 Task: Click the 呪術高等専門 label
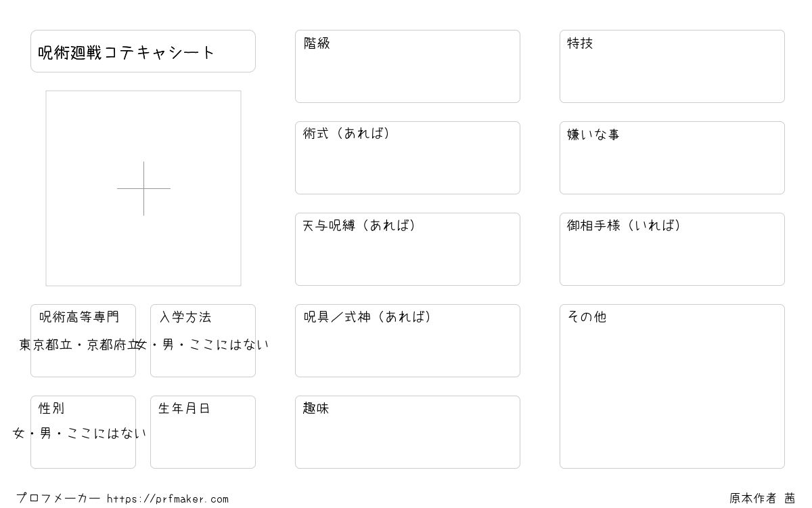79,317
